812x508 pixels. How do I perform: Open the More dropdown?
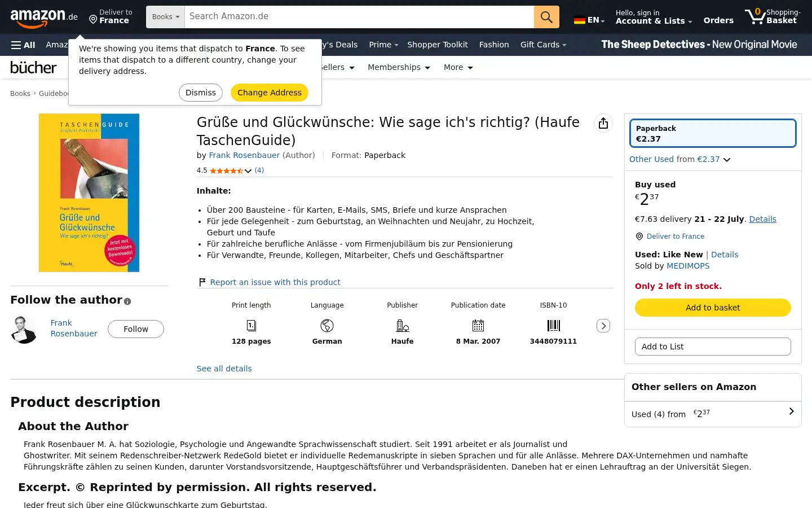(458, 67)
